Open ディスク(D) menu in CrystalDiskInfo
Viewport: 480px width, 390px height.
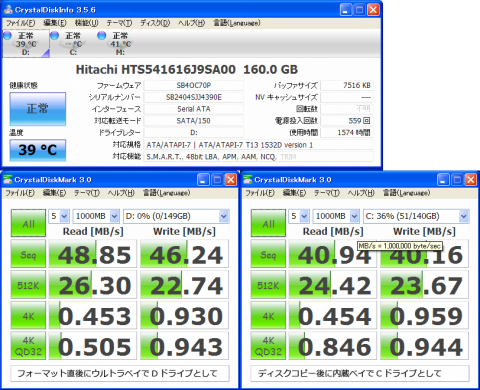pyautogui.click(x=155, y=23)
